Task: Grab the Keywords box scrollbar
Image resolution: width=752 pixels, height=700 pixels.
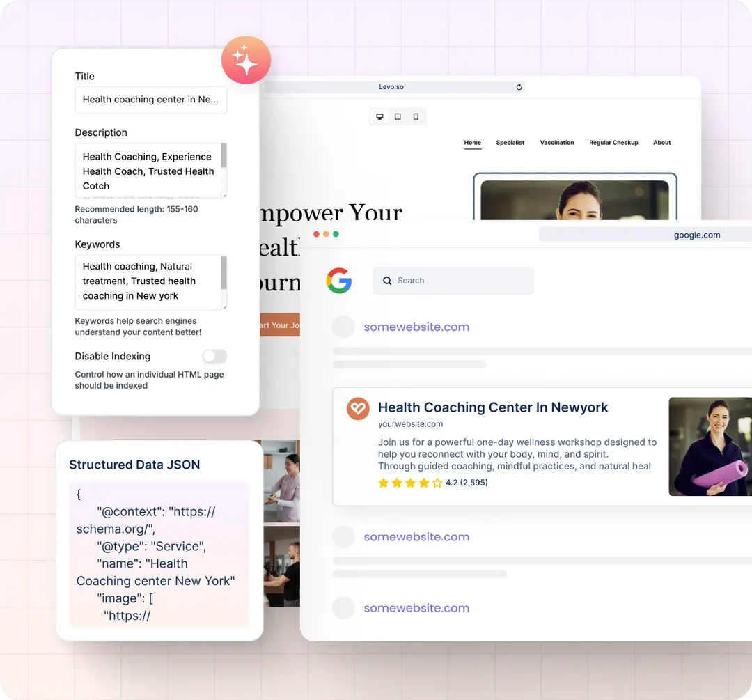Action: [x=224, y=273]
